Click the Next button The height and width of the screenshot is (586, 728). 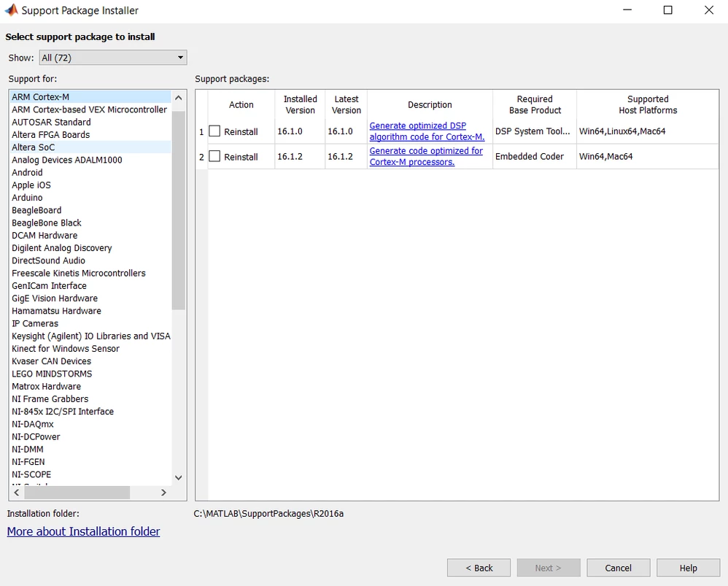(x=549, y=568)
